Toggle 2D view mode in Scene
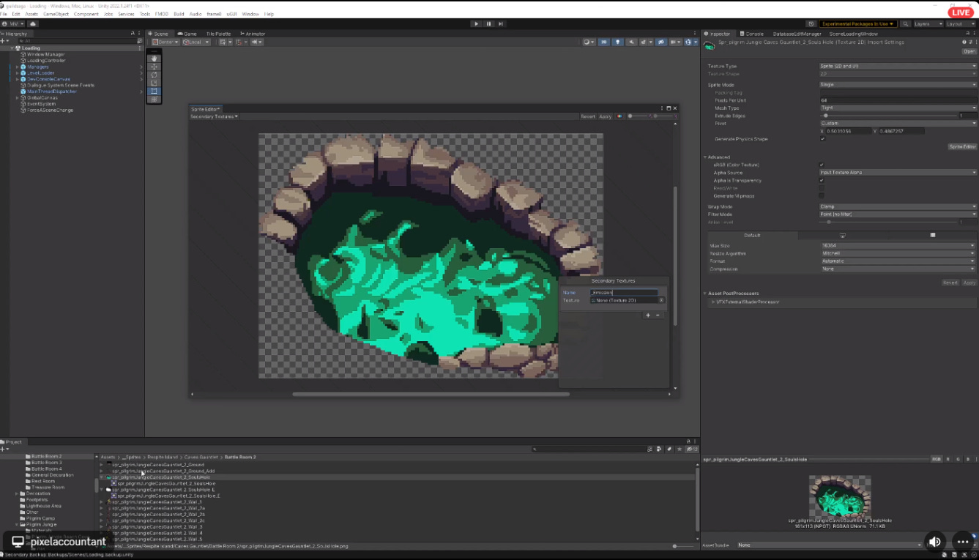 (x=604, y=42)
